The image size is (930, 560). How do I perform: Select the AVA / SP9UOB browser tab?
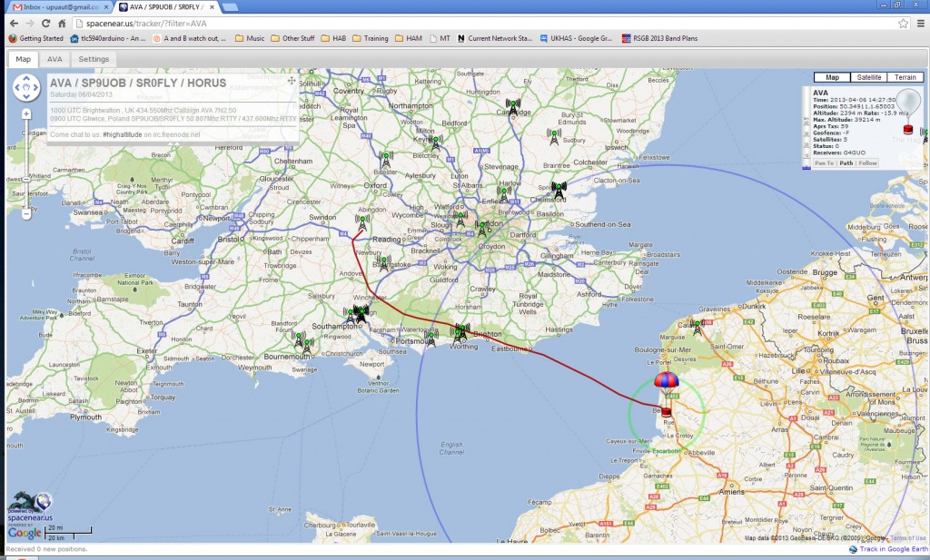pos(166,7)
